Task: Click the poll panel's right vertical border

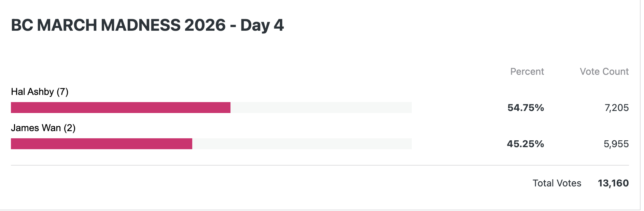Action: [x=640, y=102]
